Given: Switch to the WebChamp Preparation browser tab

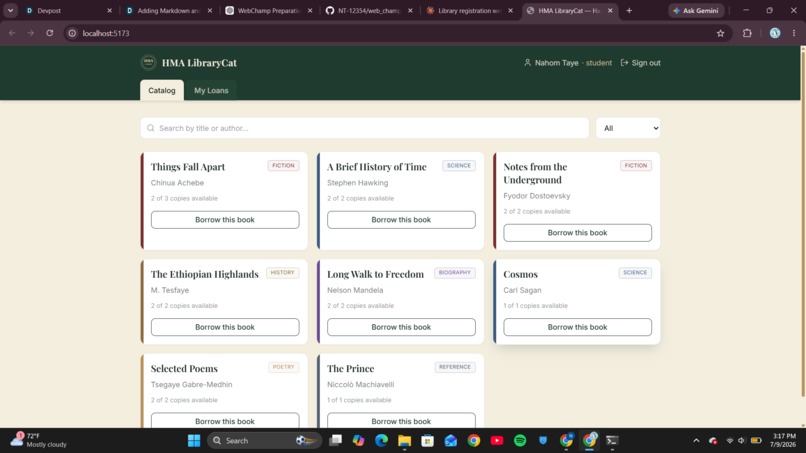Looking at the screenshot, I should point(269,10).
